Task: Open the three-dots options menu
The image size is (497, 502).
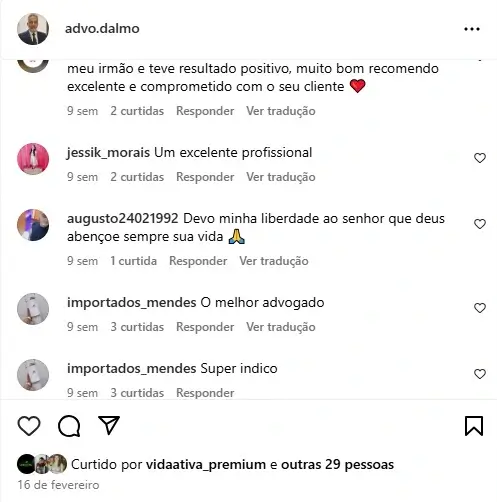Action: coord(472,29)
